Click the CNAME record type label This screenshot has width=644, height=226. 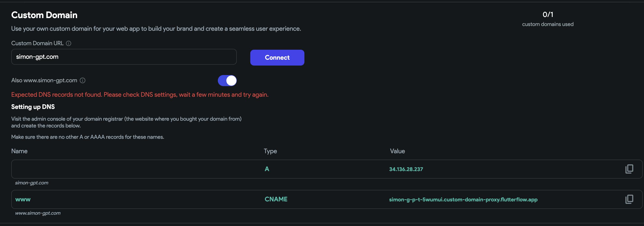(x=276, y=199)
